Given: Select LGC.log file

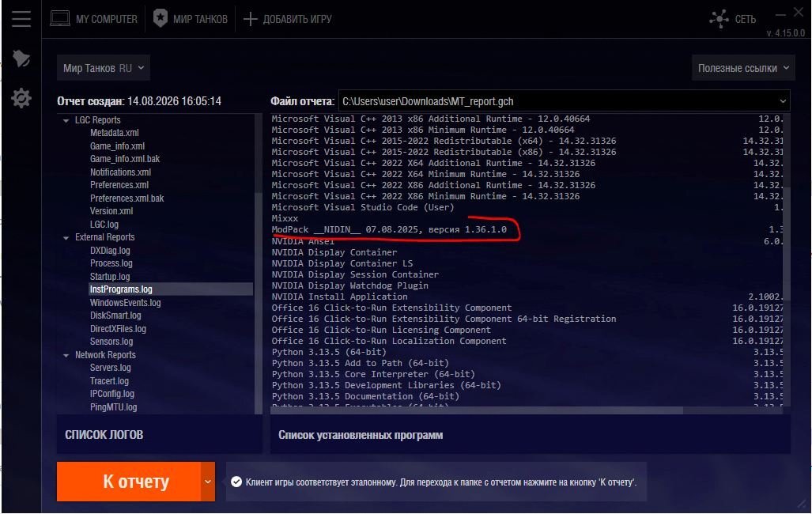Looking at the screenshot, I should click(x=104, y=225).
